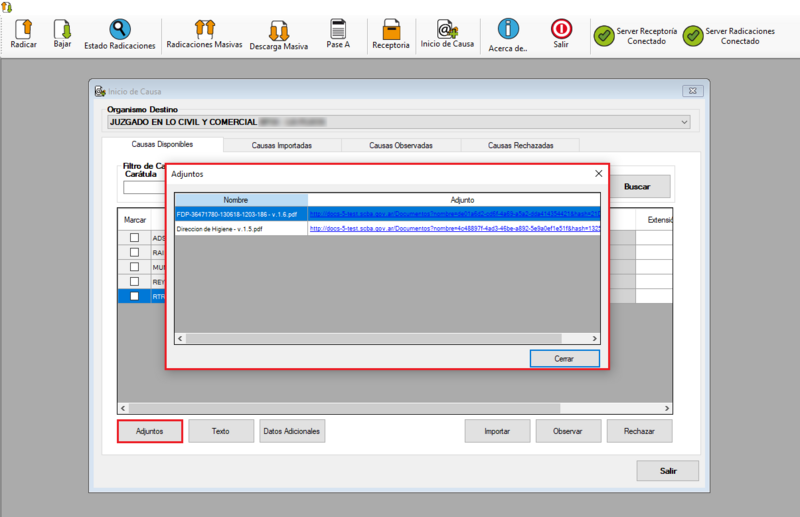800x517 pixels.
Task: Close the Adjuntos dialog with the X
Action: tap(598, 174)
